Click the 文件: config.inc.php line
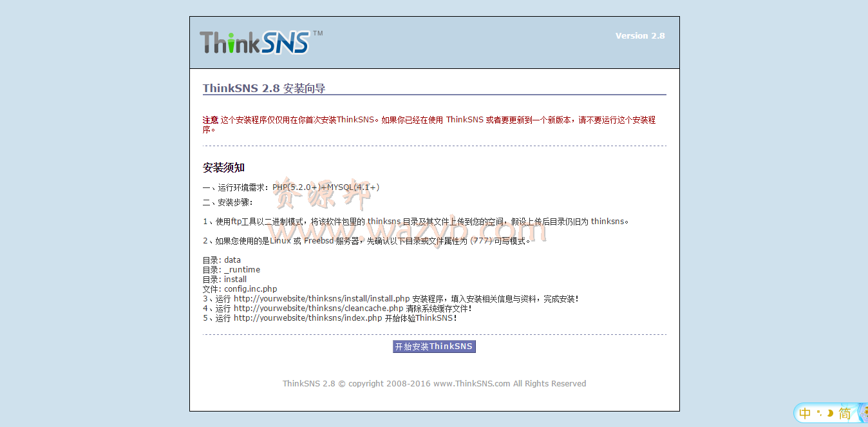 pyautogui.click(x=240, y=289)
